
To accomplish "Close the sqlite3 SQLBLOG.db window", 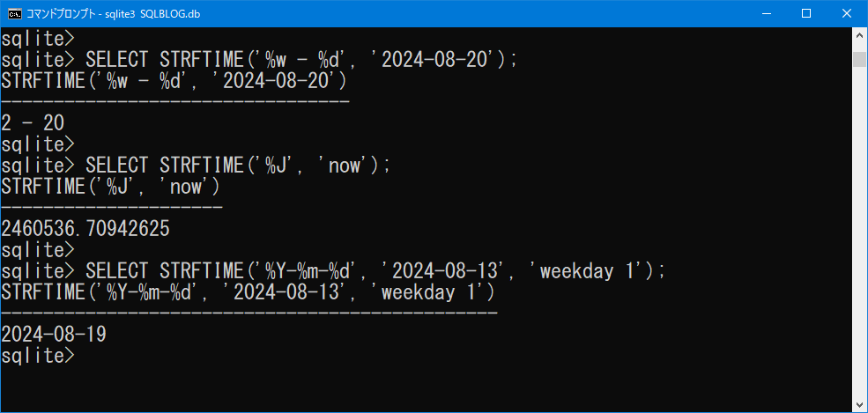I will [x=846, y=13].
